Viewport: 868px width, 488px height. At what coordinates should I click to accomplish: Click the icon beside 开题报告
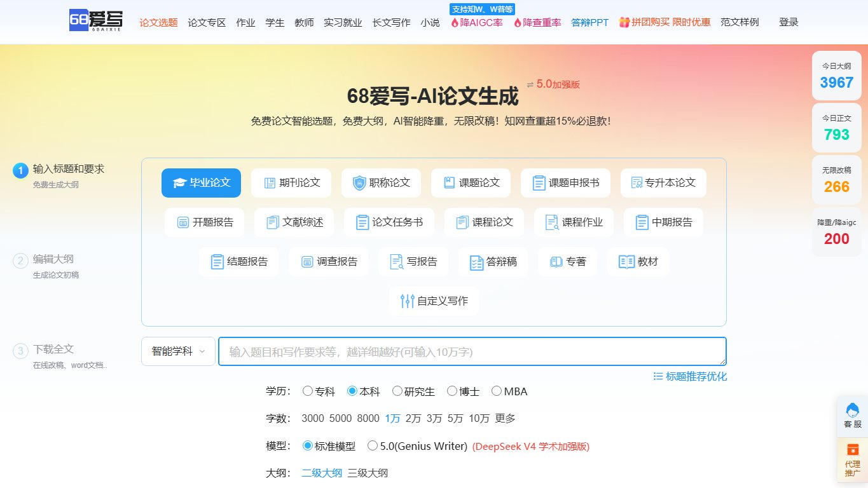coord(183,222)
